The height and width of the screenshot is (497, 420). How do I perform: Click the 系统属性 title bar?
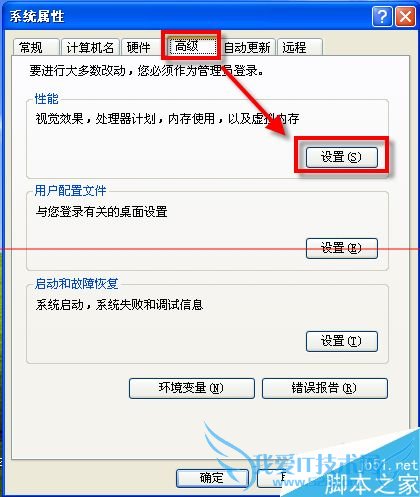187,16
